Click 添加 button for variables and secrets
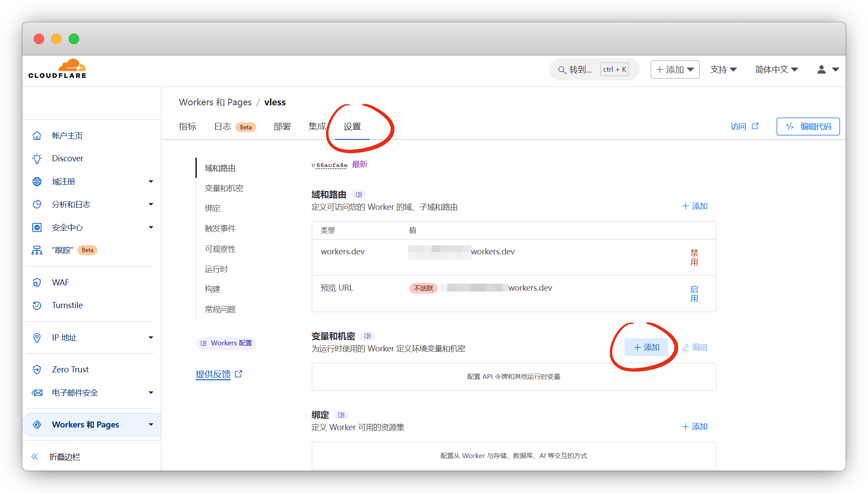This screenshot has height=493, width=868. pos(646,347)
